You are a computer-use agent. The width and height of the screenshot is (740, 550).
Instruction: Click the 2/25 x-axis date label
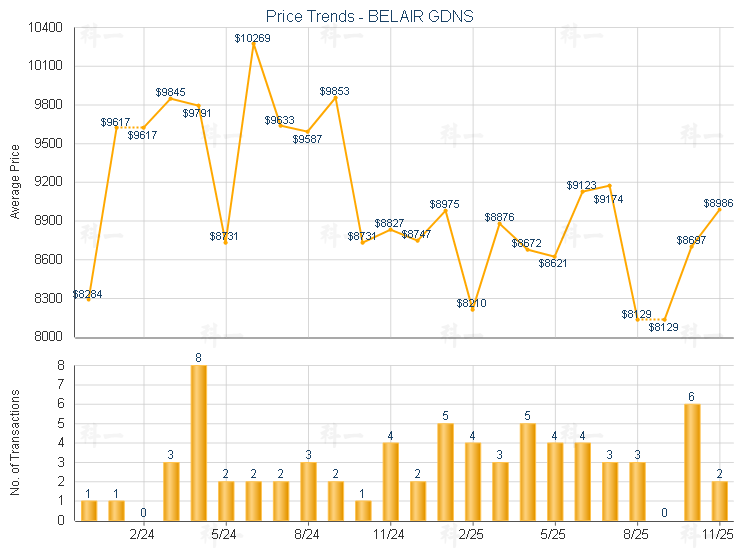pos(472,535)
